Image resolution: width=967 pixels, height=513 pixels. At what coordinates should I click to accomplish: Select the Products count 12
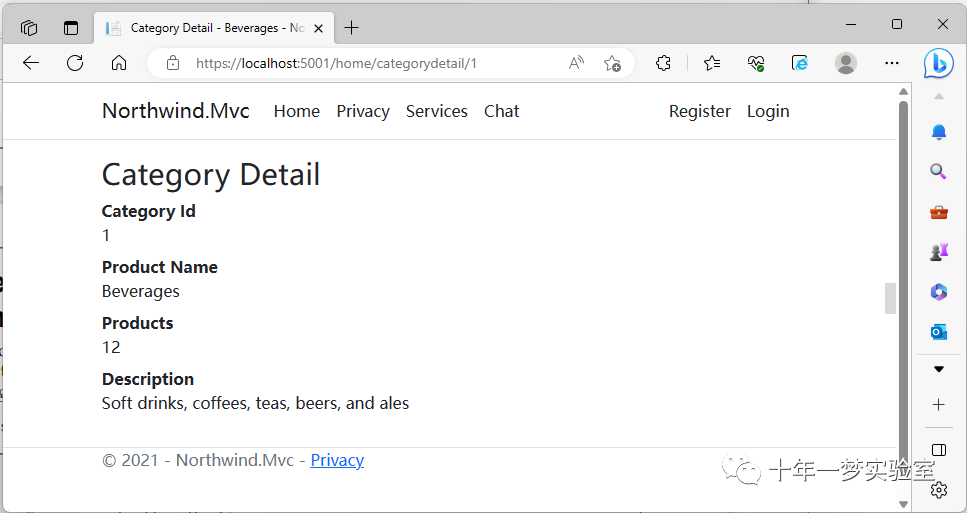point(111,347)
